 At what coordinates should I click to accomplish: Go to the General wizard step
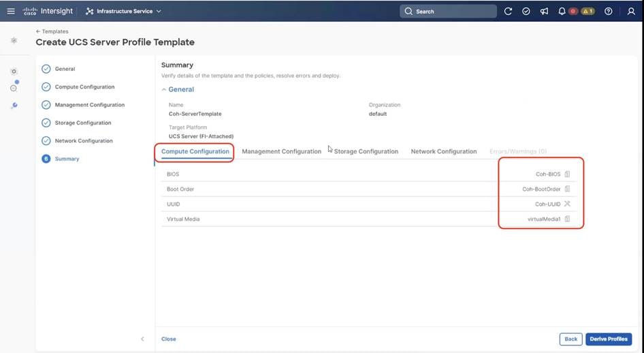click(59, 69)
